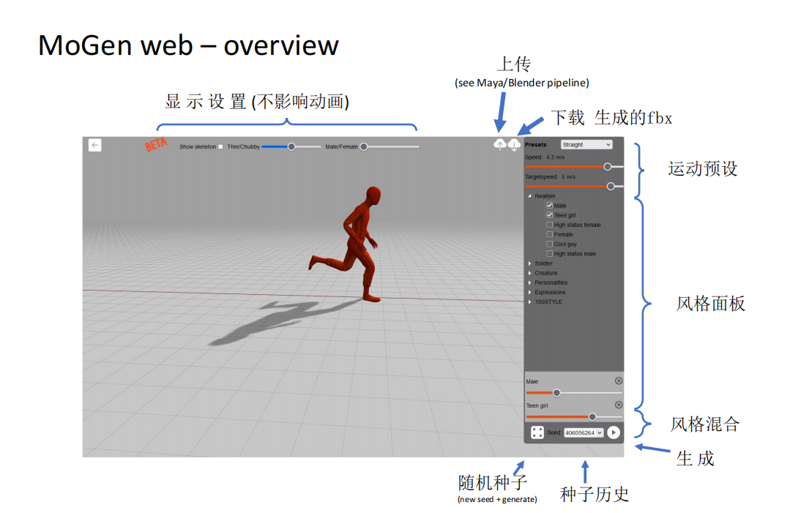Start generation with the play button
Screen dimensions: 812x513
pos(614,433)
